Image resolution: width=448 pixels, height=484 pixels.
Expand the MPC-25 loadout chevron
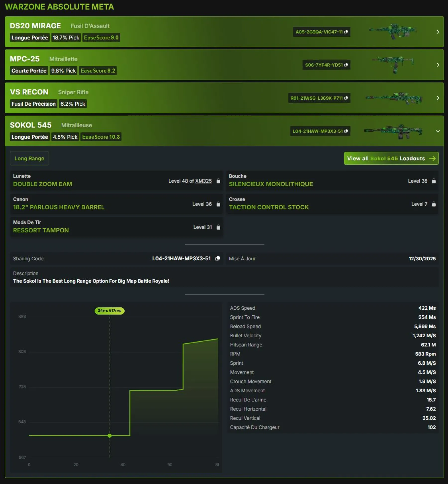(x=438, y=65)
